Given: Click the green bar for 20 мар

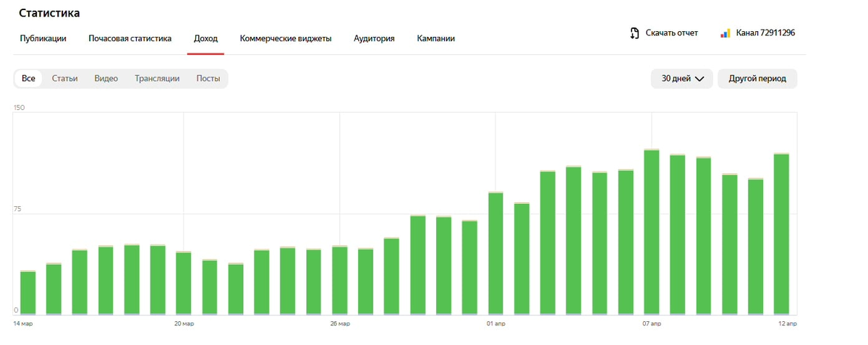Looking at the screenshot, I should [184, 284].
